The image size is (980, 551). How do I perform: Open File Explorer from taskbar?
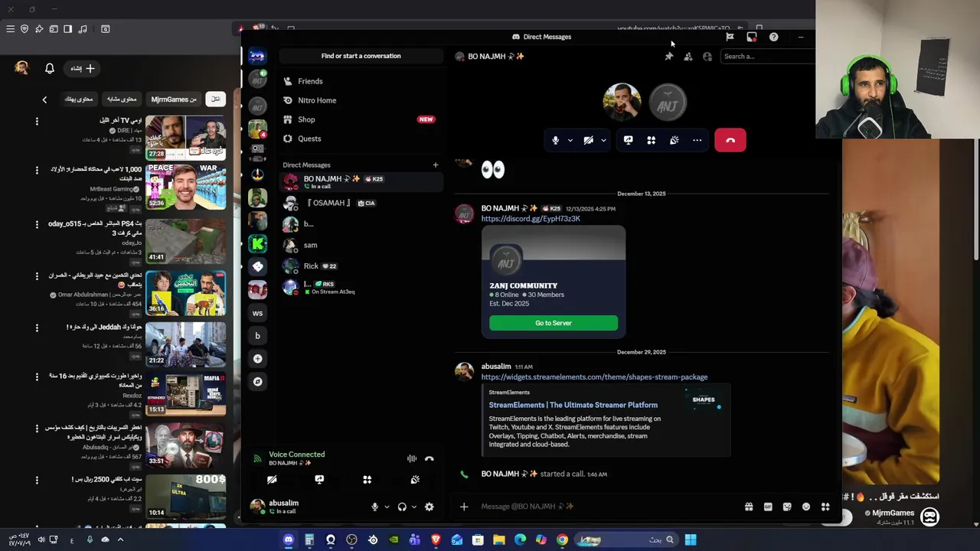pyautogui.click(x=499, y=540)
